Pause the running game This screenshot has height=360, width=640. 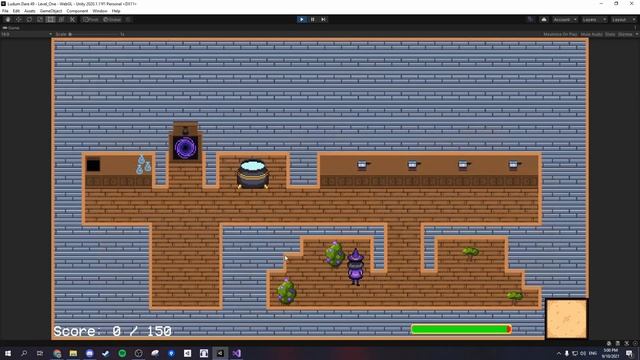[x=313, y=20]
